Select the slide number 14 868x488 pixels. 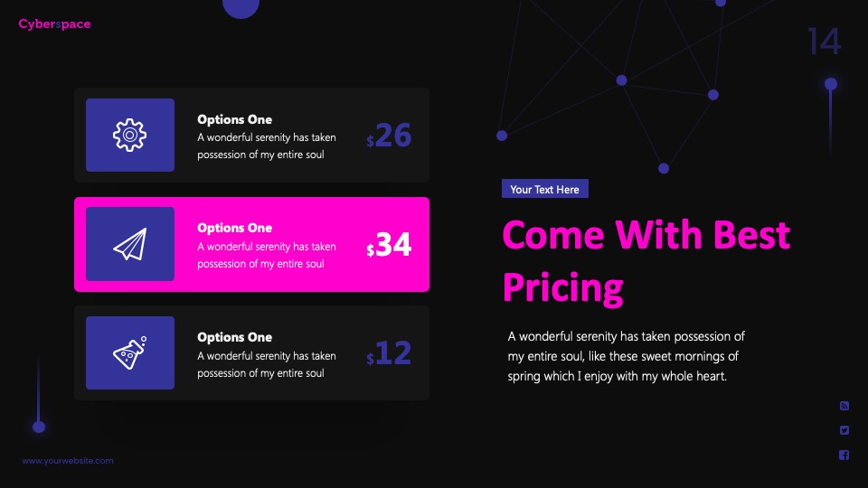[825, 42]
